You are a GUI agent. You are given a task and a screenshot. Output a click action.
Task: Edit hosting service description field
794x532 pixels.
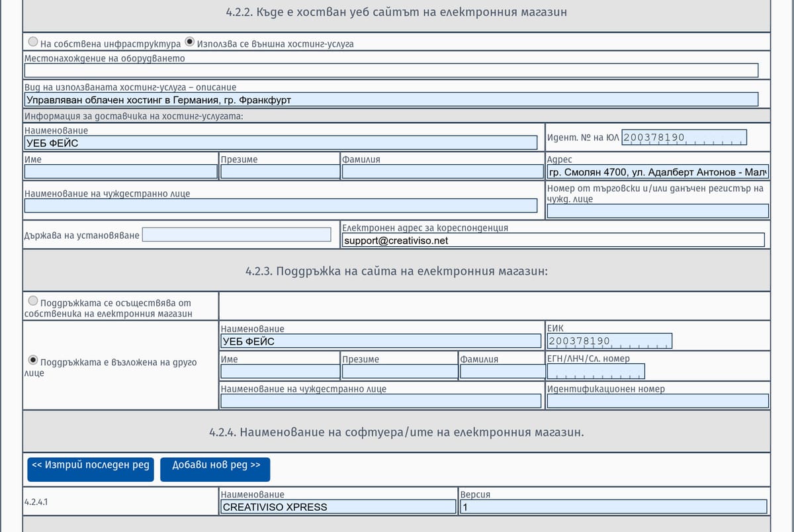391,99
